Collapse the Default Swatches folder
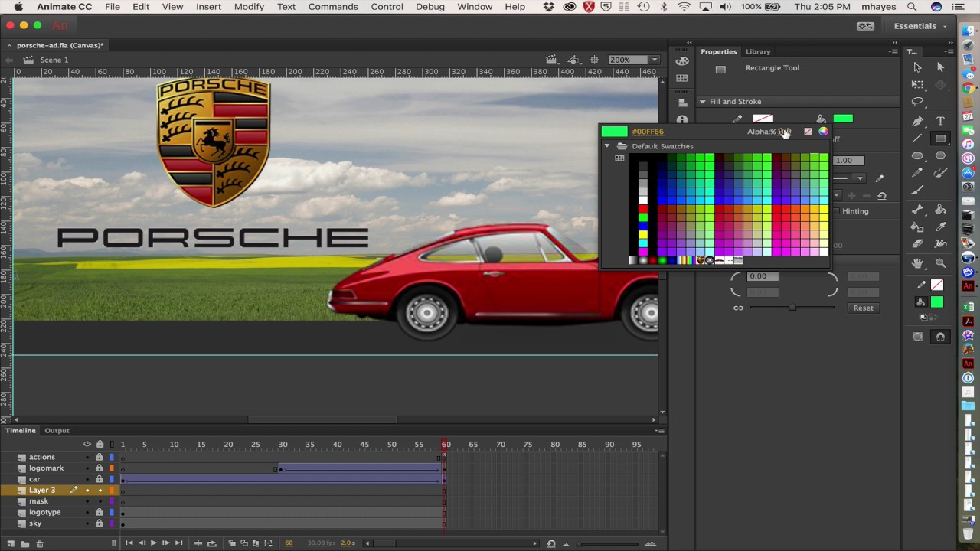This screenshot has width=980, height=551. (x=607, y=146)
